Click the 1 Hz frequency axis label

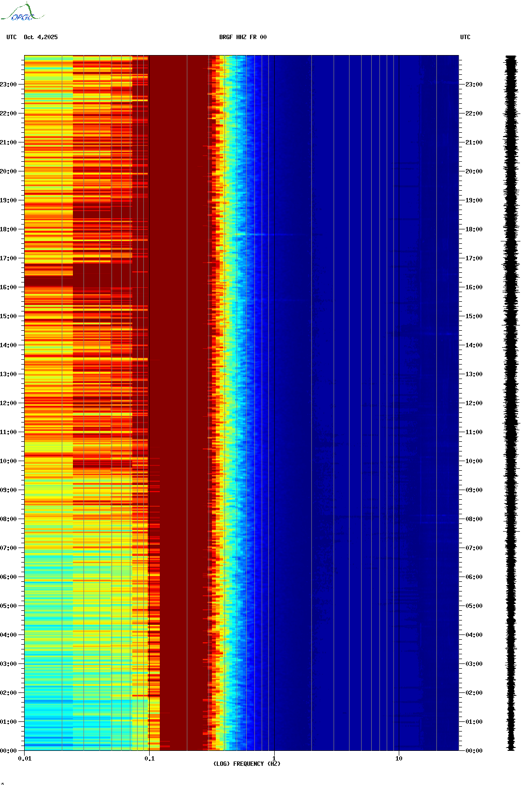274,759
